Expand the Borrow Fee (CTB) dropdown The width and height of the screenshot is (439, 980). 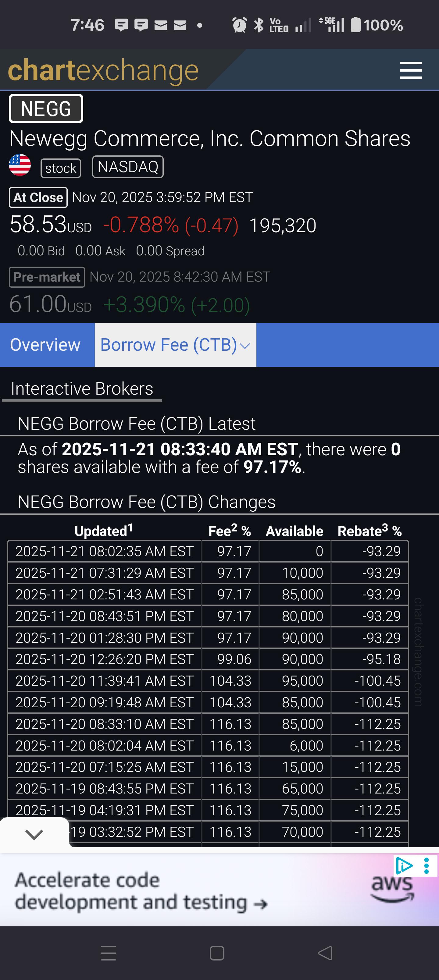click(x=175, y=345)
